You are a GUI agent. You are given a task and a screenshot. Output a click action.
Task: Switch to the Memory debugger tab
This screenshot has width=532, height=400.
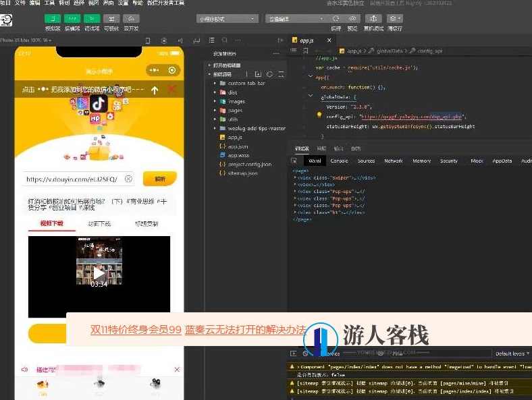pos(421,161)
